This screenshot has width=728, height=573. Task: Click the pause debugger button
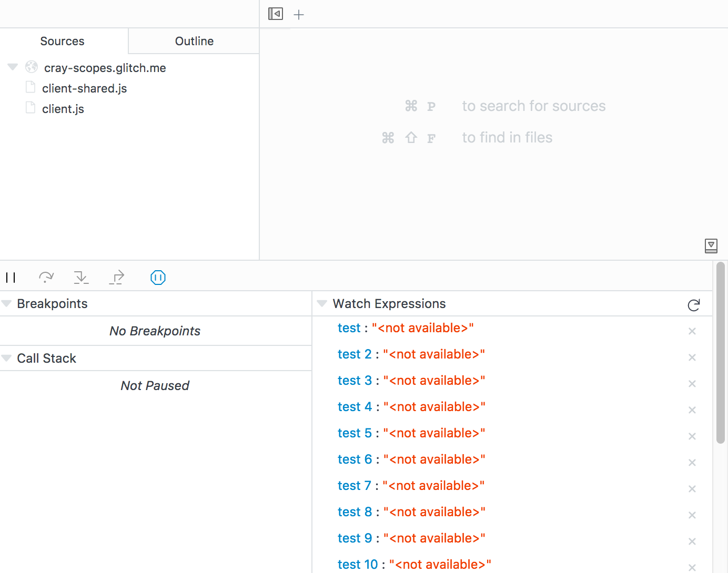tap(11, 278)
